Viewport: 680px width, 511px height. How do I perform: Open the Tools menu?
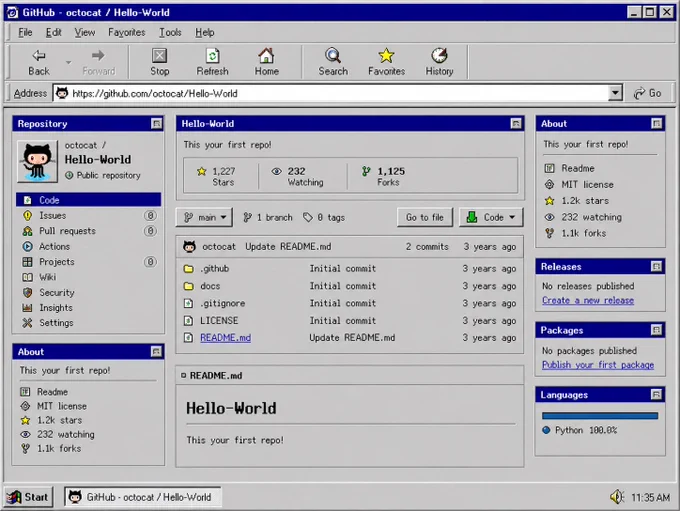[170, 33]
